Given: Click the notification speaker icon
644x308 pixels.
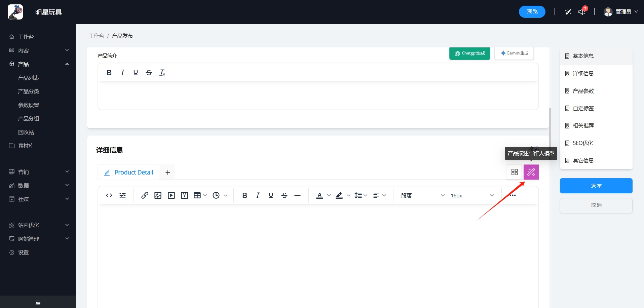Looking at the screenshot, I should click(x=582, y=12).
